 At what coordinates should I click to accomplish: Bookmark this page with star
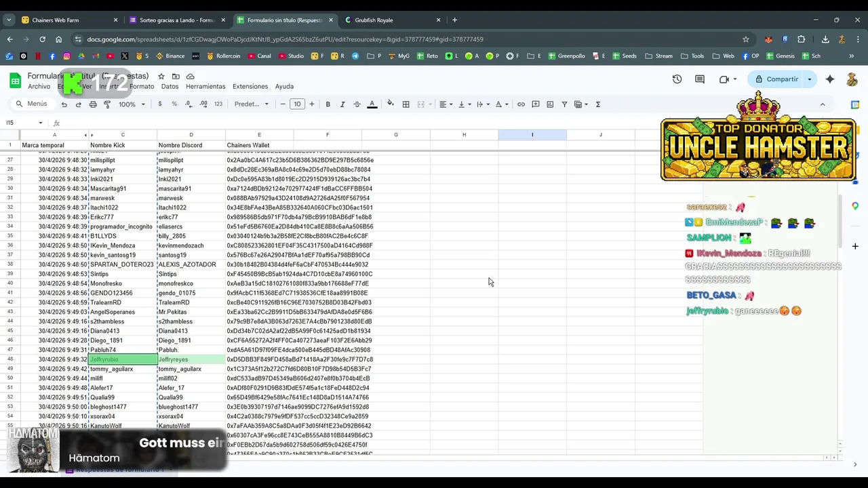(746, 39)
